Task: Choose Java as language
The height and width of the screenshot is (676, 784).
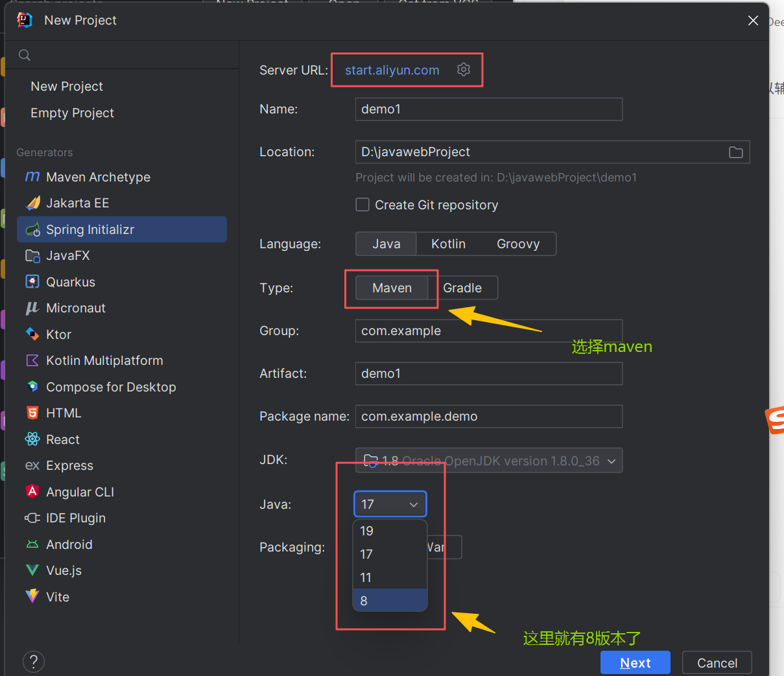Action: click(x=386, y=244)
